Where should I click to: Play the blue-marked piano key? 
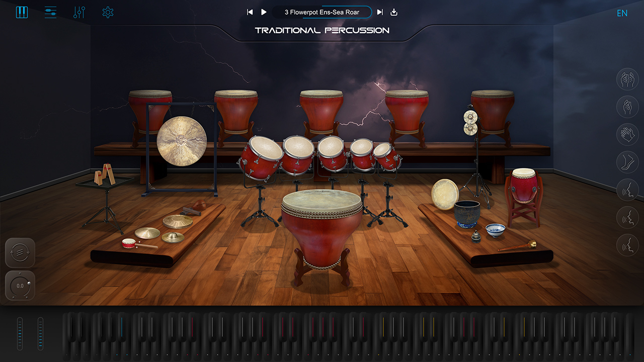121,327
